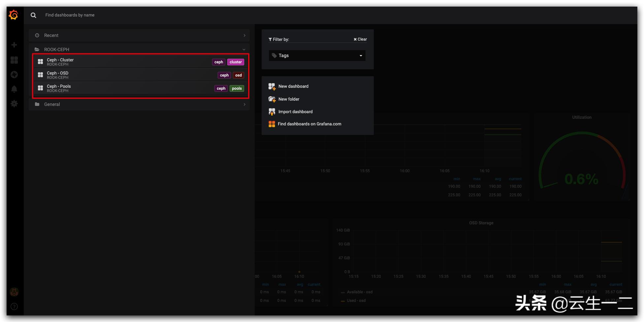Click the user avatar in sidebar
The image size is (644, 322).
coord(14,292)
